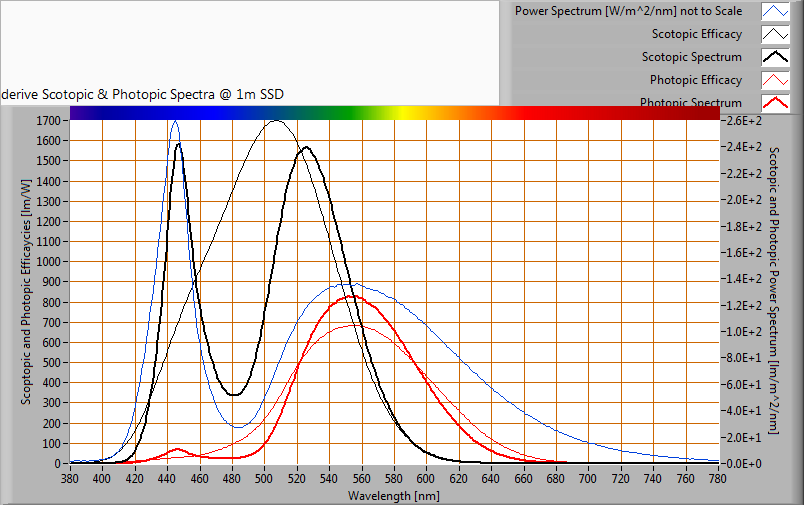Viewport: 804px width, 505px height.
Task: Select the 'Power Spectrum [W/m^2/nm] not to Scale' label
Action: [x=628, y=11]
